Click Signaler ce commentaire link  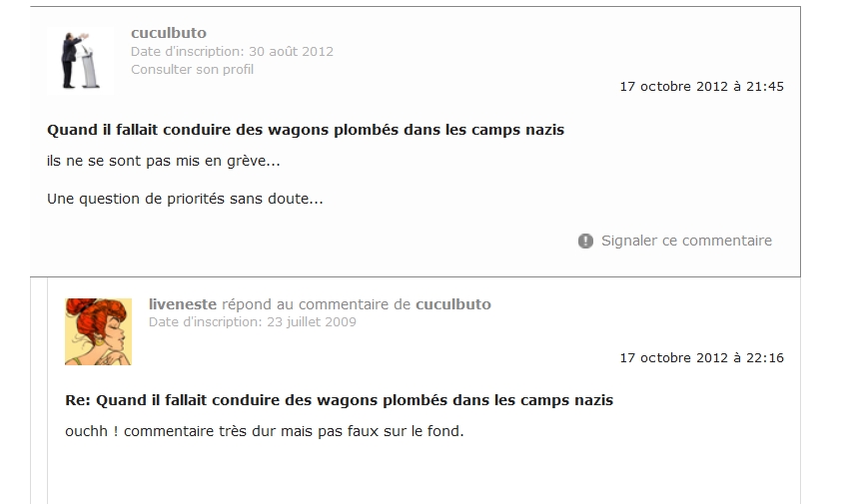686,241
